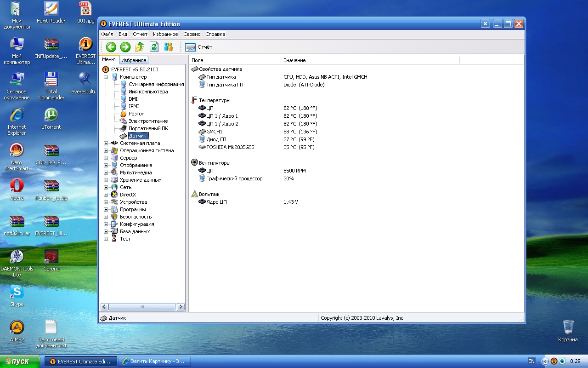Image resolution: width=588 pixels, height=368 pixels.
Task: Click the green Back arrow toolbar icon
Action: [x=111, y=47]
